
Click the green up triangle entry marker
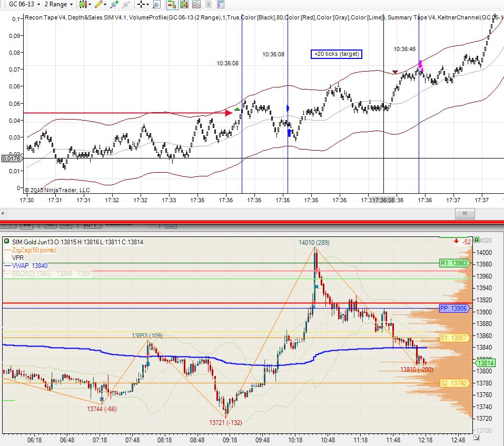tap(237, 110)
